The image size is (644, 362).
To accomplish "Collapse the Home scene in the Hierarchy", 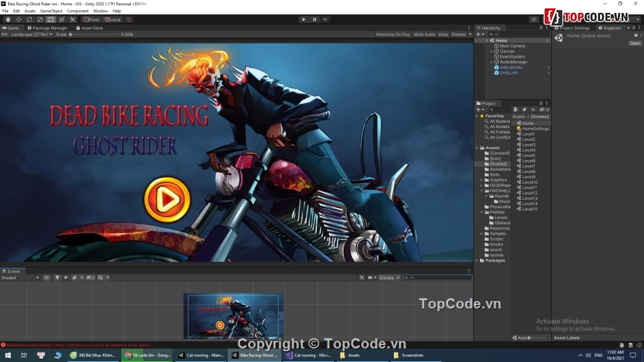I will [x=487, y=40].
